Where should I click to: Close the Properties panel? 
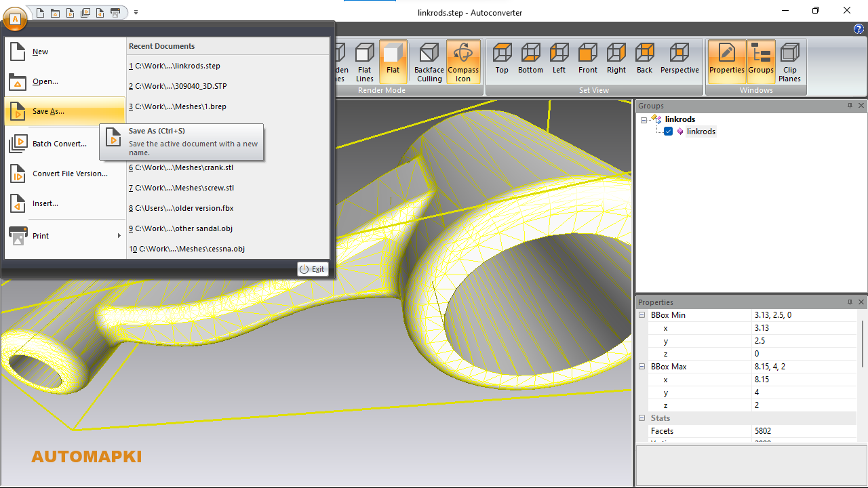coord(861,302)
